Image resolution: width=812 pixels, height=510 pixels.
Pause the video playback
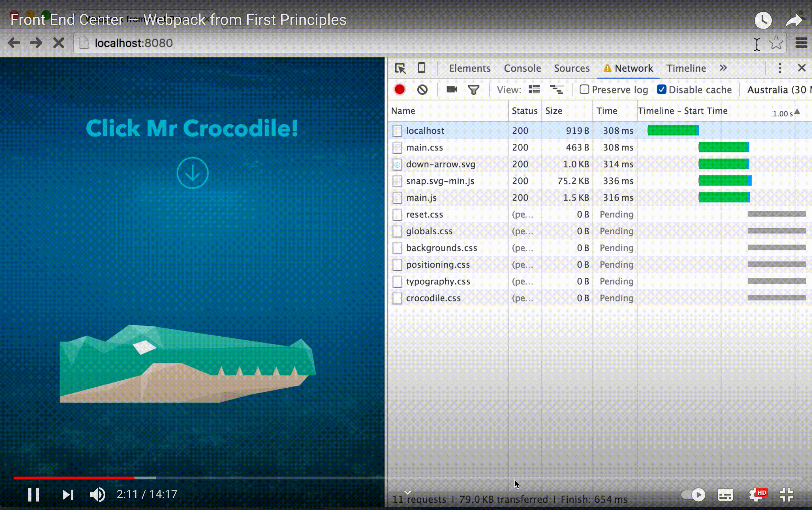click(33, 495)
